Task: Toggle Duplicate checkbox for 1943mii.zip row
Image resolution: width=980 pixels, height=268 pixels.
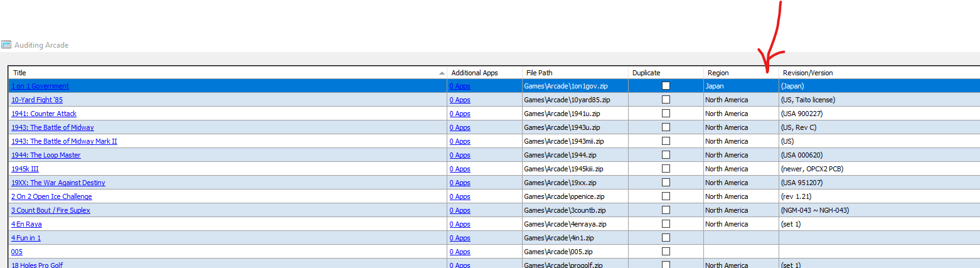Action: 666,141
